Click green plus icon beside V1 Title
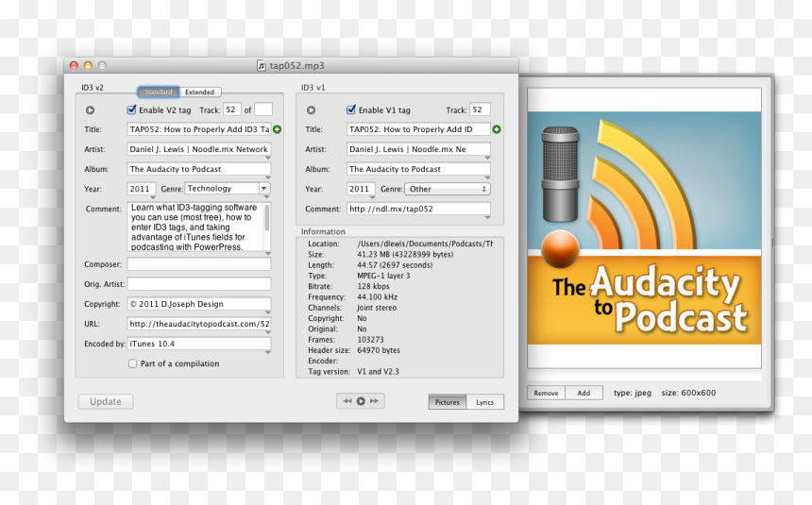Viewport: 812px width, 505px height. tap(497, 129)
